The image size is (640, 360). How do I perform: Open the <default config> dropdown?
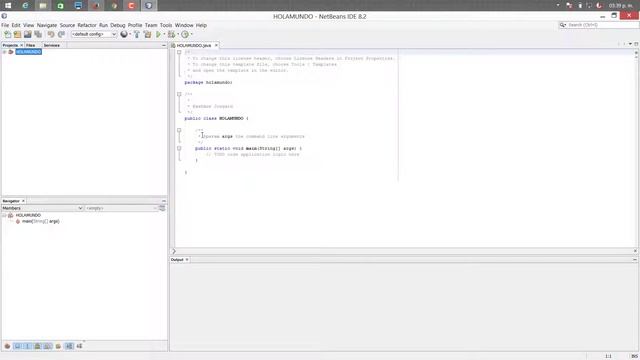point(94,35)
